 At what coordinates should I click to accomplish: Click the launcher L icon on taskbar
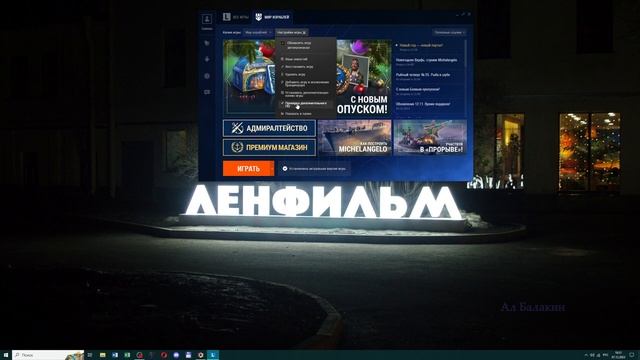point(213,355)
